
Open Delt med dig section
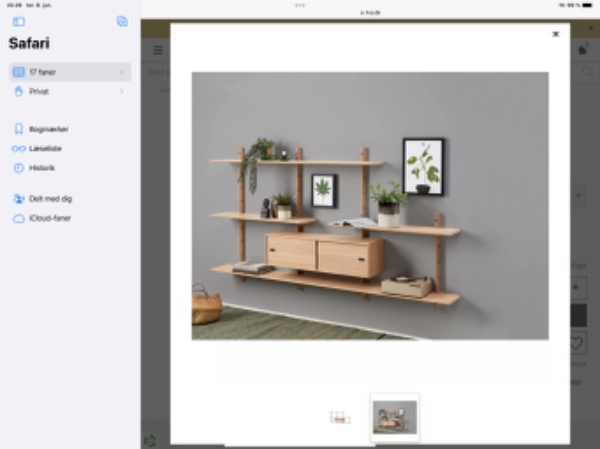50,198
